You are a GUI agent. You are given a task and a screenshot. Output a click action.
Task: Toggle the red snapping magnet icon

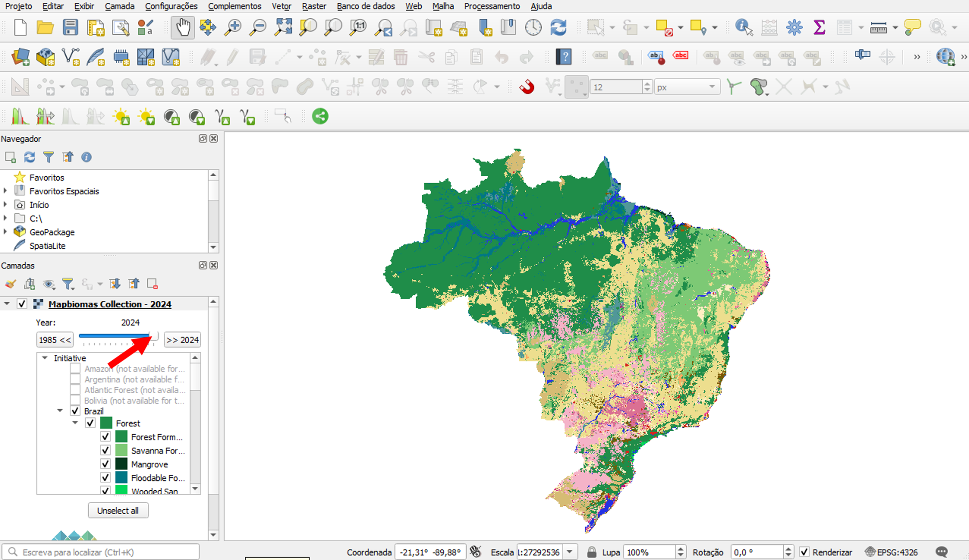tap(526, 87)
